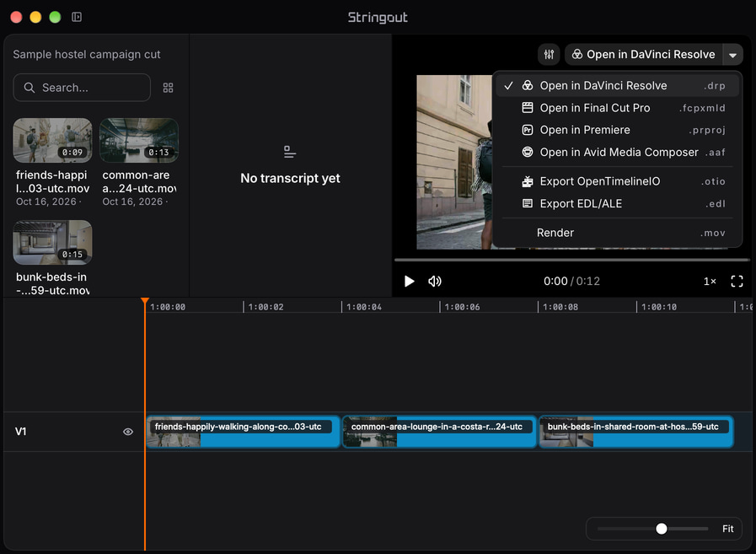Click the Sample hostel campaign cut title
The height and width of the screenshot is (554, 756).
point(87,55)
